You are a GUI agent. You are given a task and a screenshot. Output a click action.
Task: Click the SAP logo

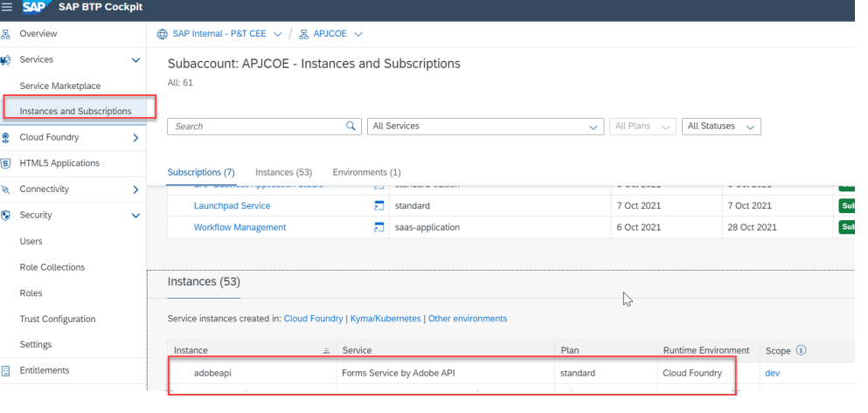(37, 7)
